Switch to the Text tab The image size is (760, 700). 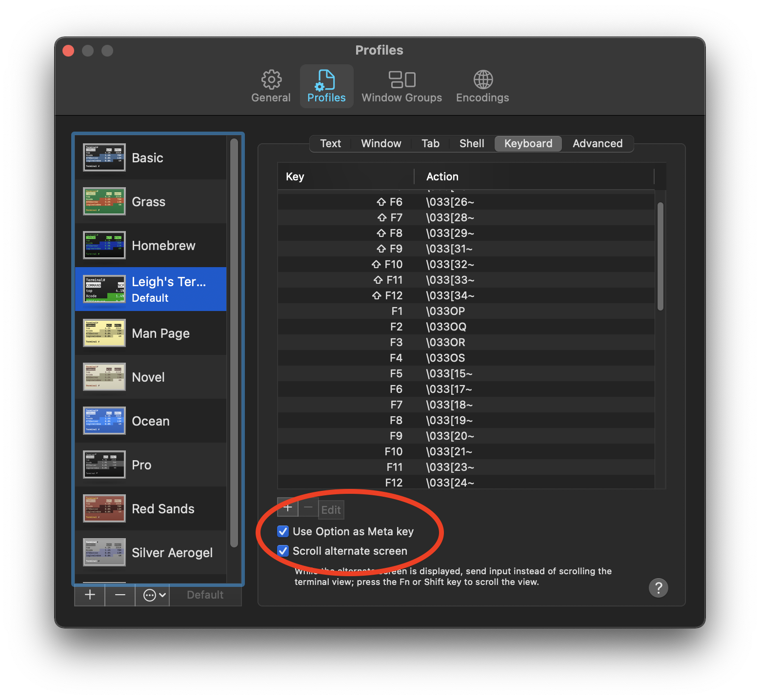(330, 143)
